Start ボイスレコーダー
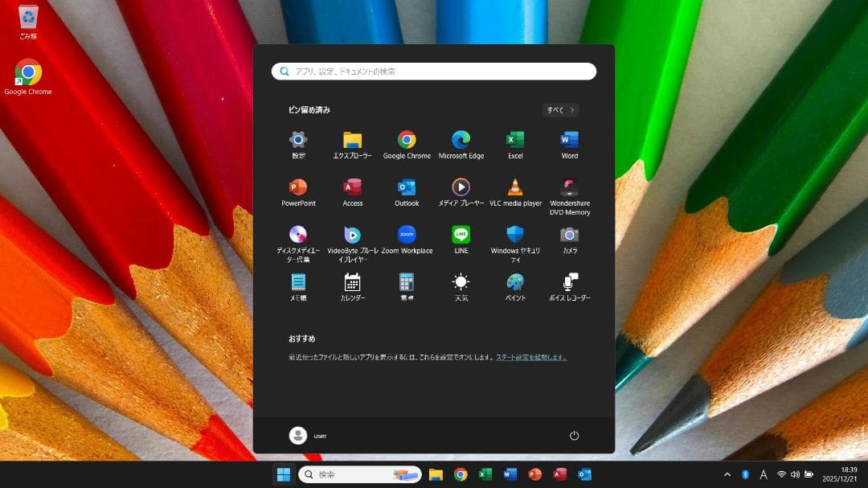Image resolution: width=868 pixels, height=488 pixels. (x=568, y=281)
